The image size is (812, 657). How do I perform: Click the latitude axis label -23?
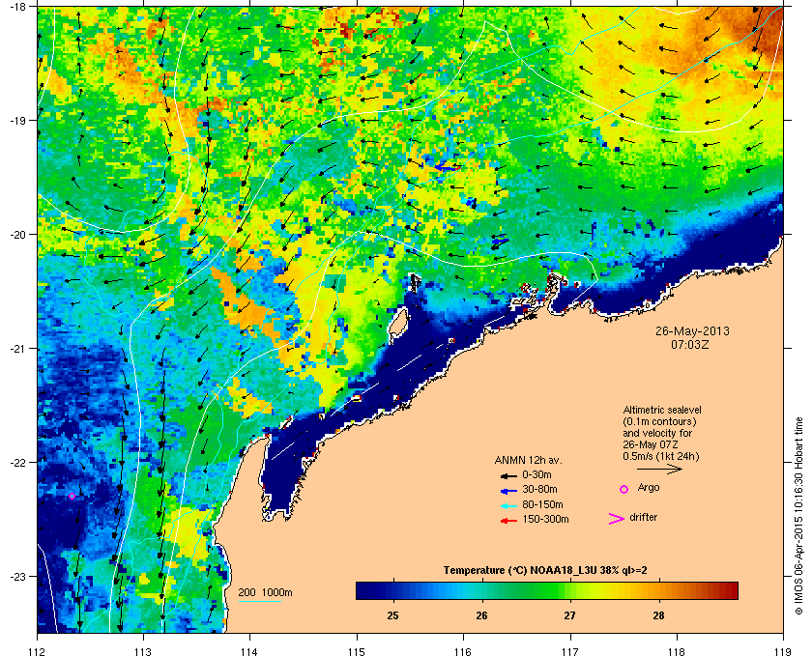(17, 576)
